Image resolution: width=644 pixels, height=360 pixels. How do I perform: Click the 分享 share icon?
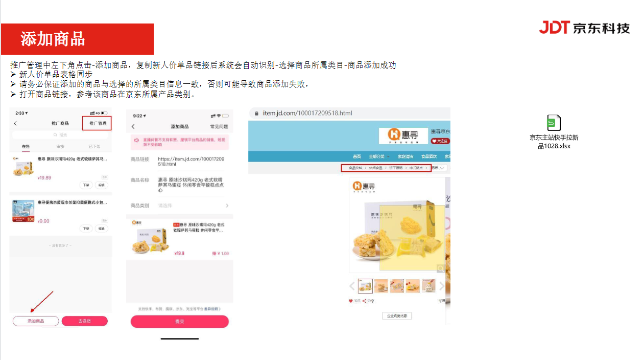[x=365, y=301]
